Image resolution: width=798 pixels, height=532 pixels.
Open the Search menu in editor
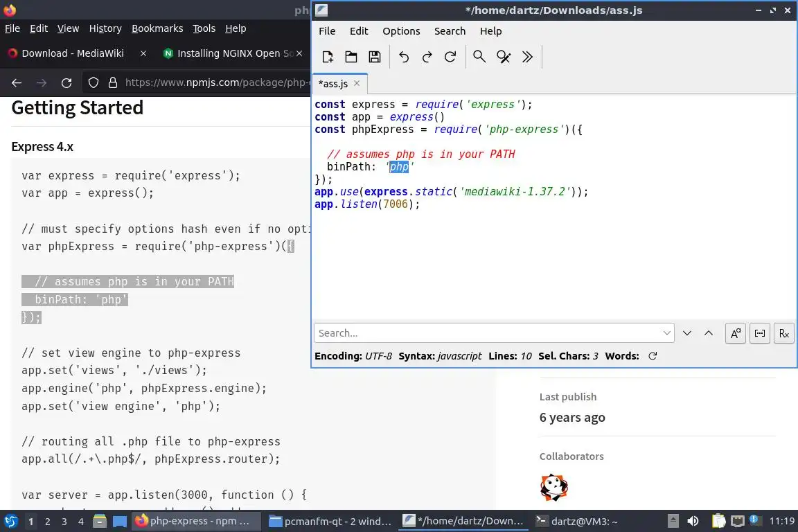point(450,31)
